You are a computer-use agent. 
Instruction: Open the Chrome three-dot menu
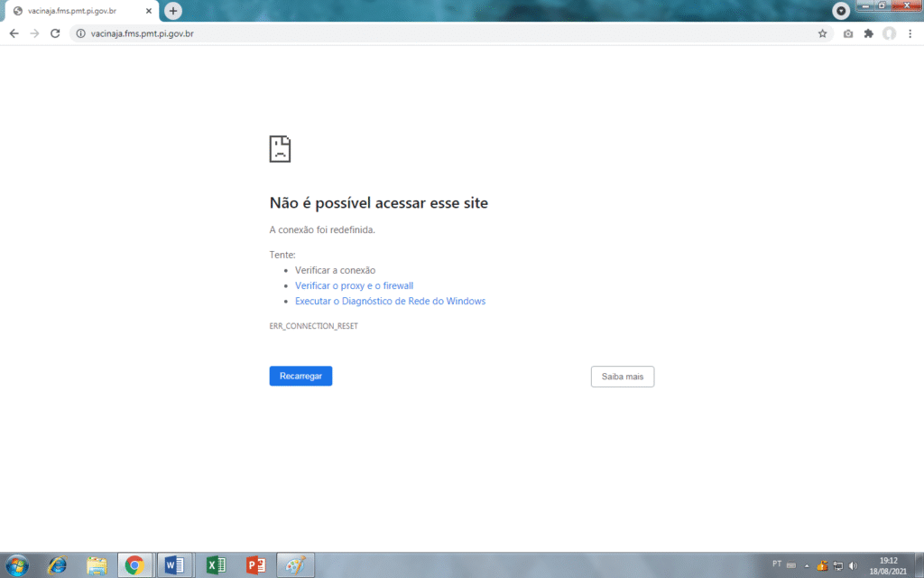(x=910, y=33)
